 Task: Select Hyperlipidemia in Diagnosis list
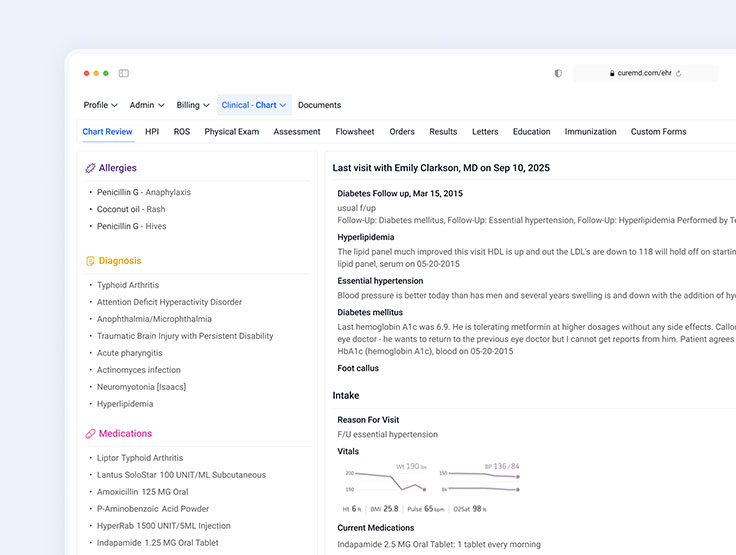click(x=125, y=404)
